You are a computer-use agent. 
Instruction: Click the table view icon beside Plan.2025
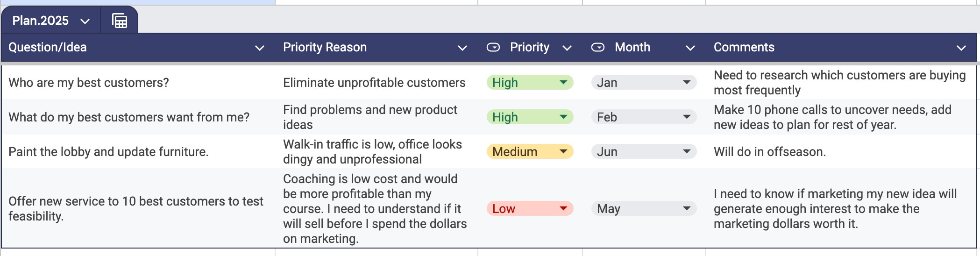coord(120,21)
